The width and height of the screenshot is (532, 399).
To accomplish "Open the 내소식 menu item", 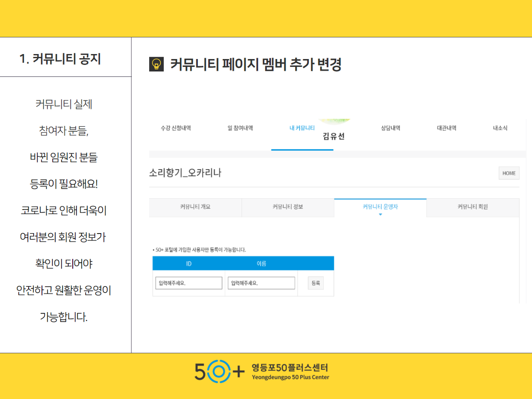I will tap(500, 128).
